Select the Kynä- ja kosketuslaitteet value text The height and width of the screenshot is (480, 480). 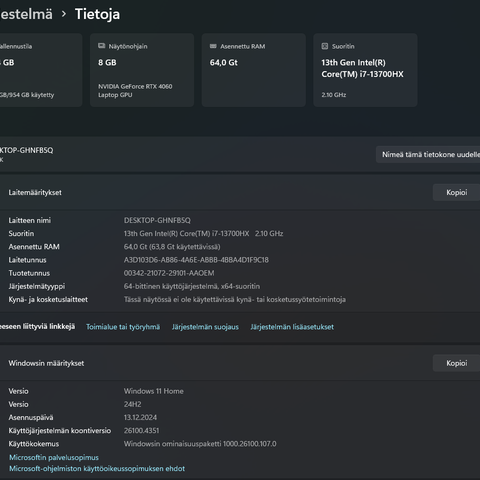tap(235, 299)
